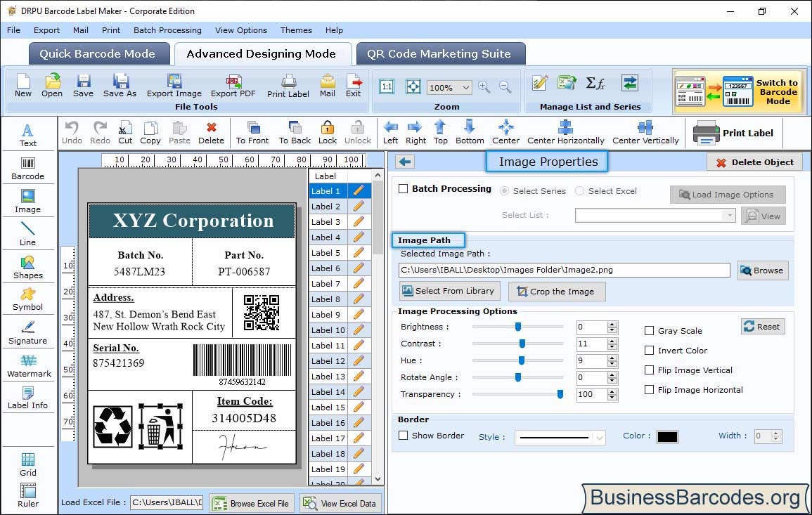Toggle the Grid display
Screen dimensions: 812x515
tap(28, 465)
